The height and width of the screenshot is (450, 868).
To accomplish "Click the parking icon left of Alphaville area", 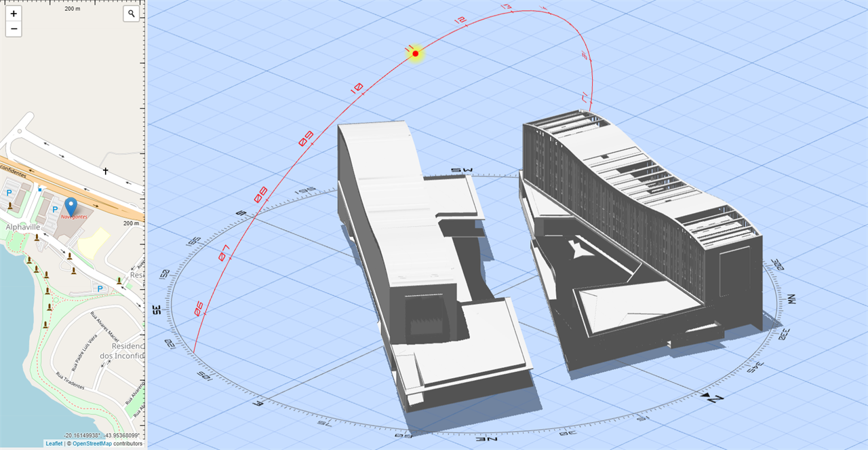I will pyautogui.click(x=9, y=193).
